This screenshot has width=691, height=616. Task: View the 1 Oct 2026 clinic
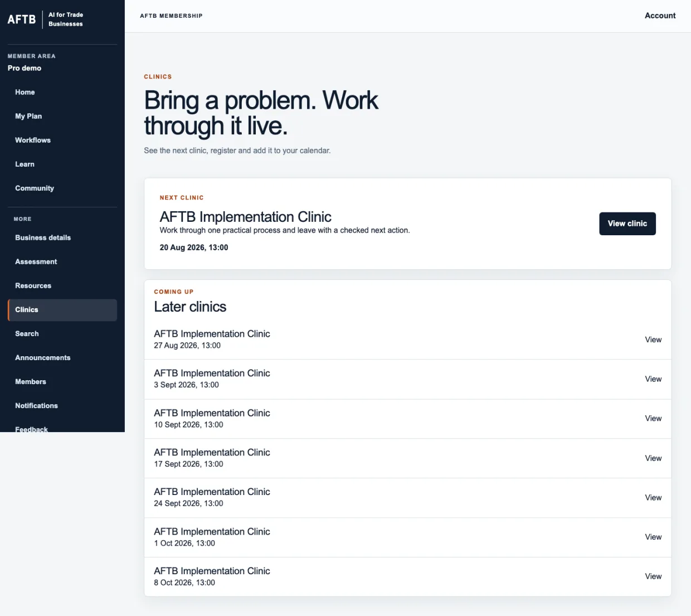coord(653,537)
